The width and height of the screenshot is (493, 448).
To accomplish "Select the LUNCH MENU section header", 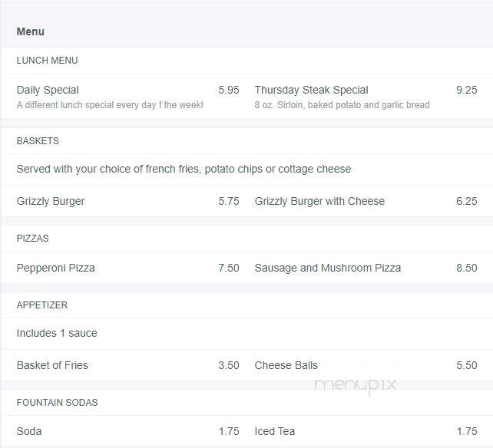I will (47, 61).
